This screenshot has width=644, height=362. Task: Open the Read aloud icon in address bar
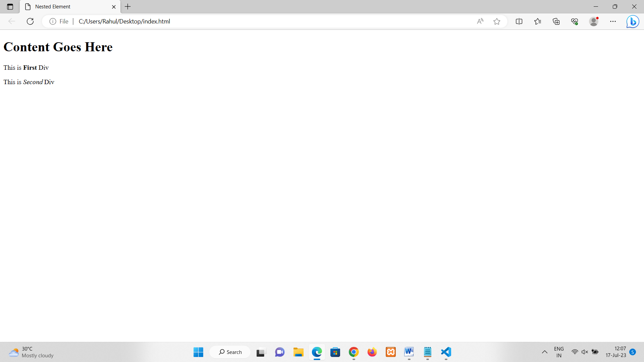tap(480, 21)
